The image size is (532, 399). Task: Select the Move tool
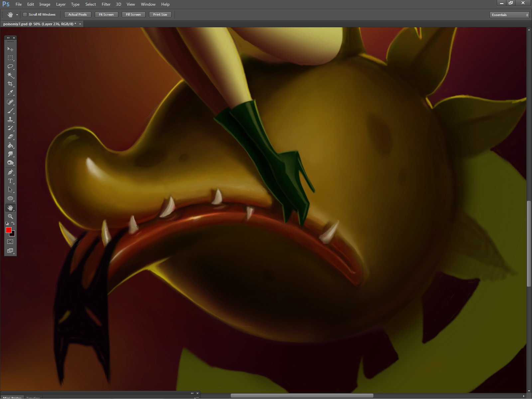pos(10,49)
